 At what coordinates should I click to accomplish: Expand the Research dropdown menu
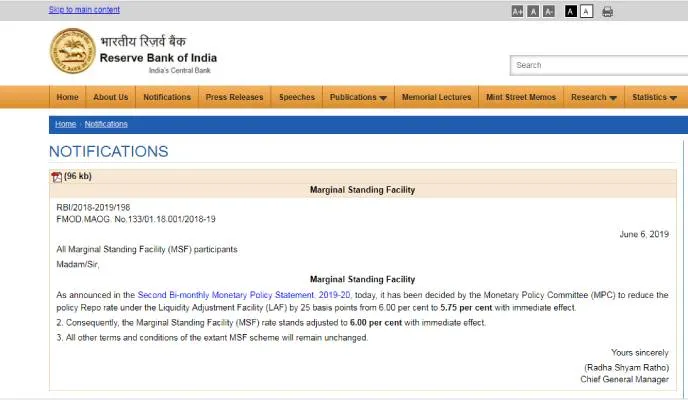point(594,97)
